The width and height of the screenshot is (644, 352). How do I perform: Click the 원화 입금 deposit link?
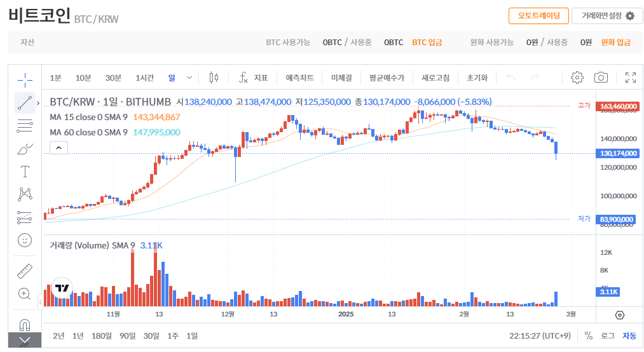tap(615, 43)
